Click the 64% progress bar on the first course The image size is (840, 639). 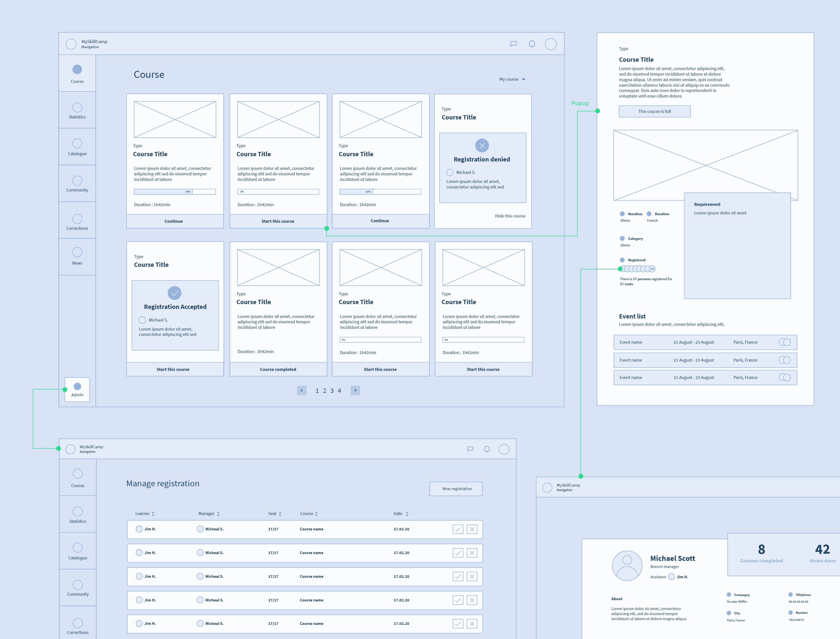[x=175, y=191]
